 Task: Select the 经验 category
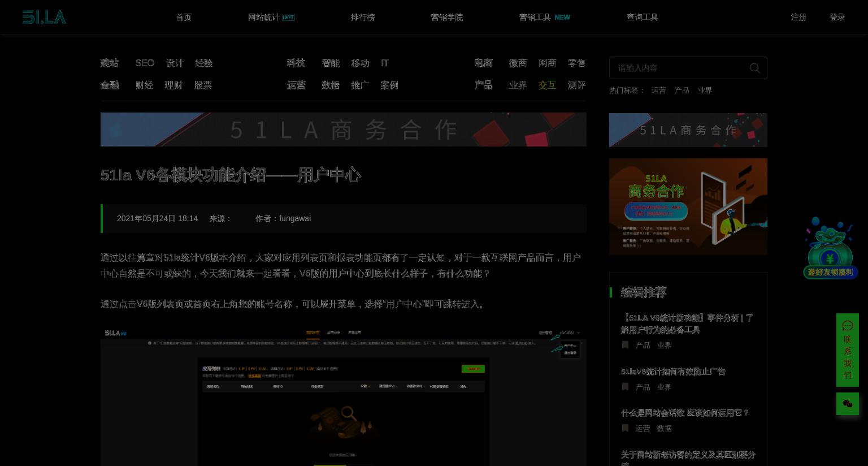pos(204,63)
